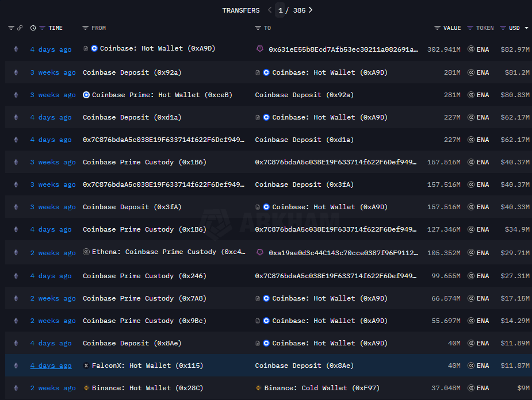Open Ethena: Coinbase Prime Custody sender
Viewport: 532px width, 400px height.
[x=169, y=252]
